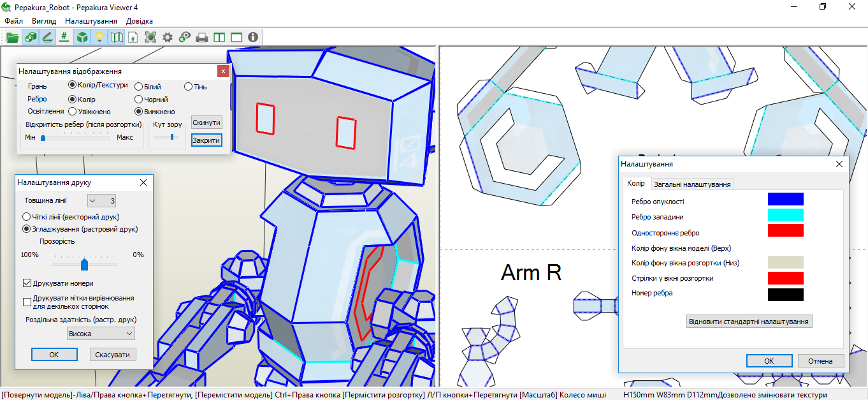868x400 pixels.
Task: Click the cyan Ребро западини color swatch
Action: pos(785,215)
